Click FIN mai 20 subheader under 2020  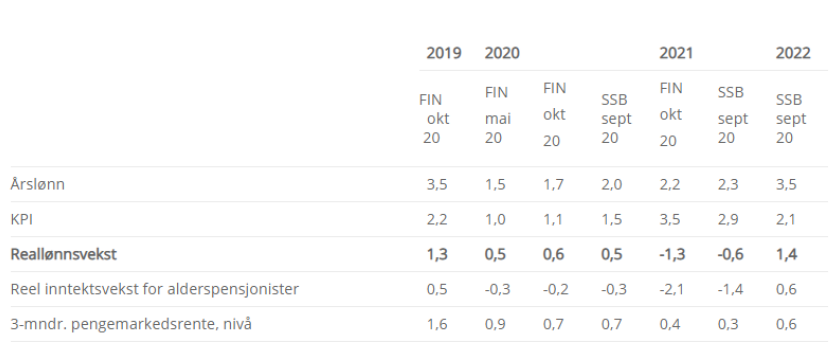pyautogui.click(x=498, y=115)
